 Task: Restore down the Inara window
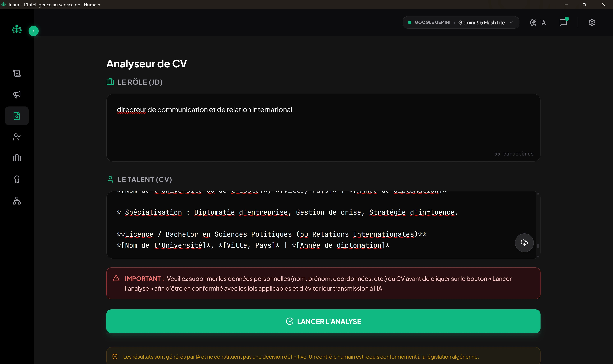coord(584,4)
